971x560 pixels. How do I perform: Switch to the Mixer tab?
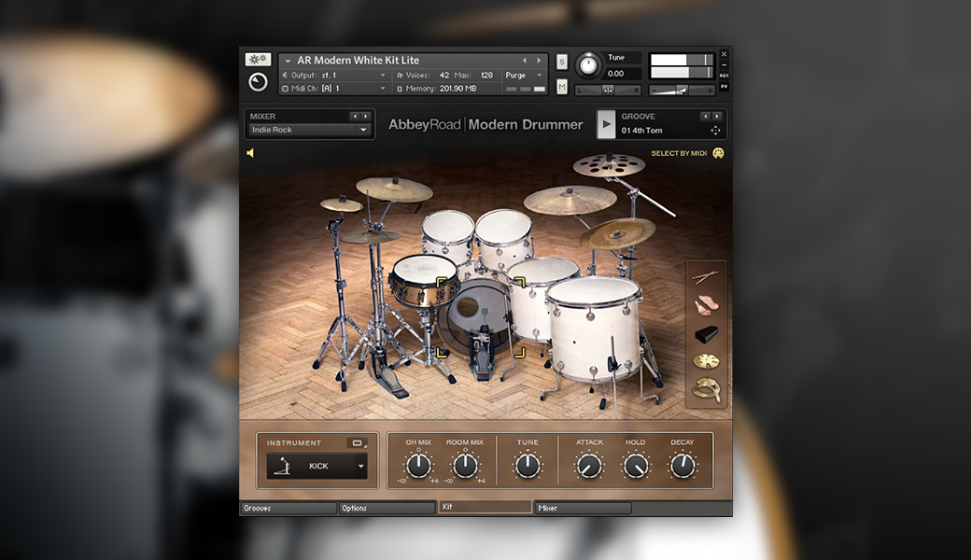(583, 508)
